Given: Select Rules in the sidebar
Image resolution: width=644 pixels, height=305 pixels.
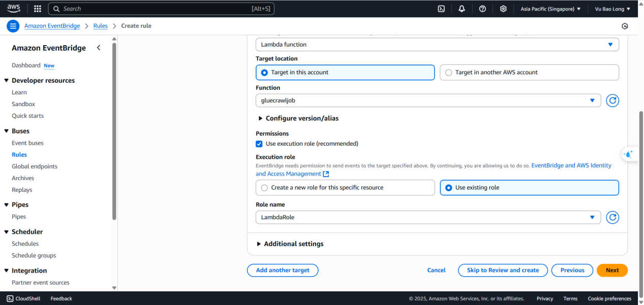Looking at the screenshot, I should point(19,155).
